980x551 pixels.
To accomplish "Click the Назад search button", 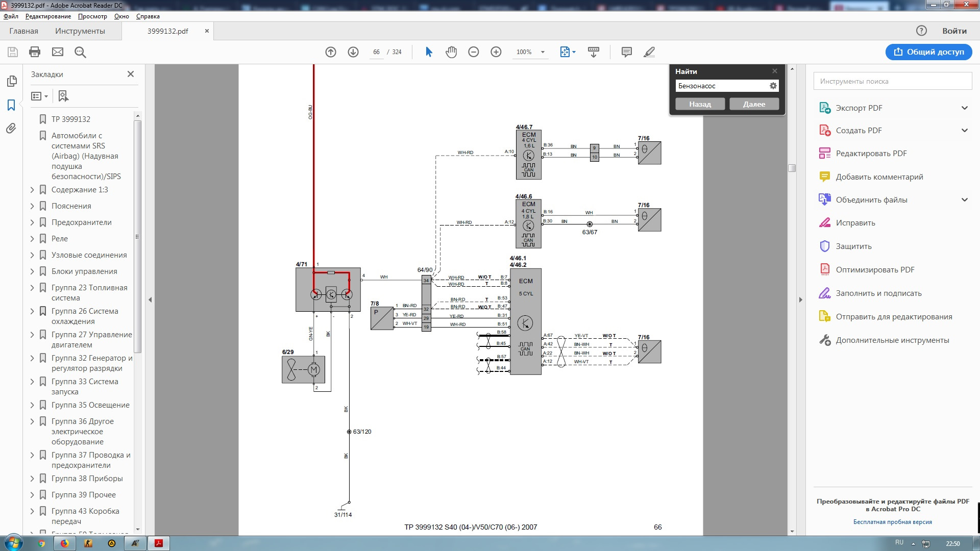I will pos(700,104).
